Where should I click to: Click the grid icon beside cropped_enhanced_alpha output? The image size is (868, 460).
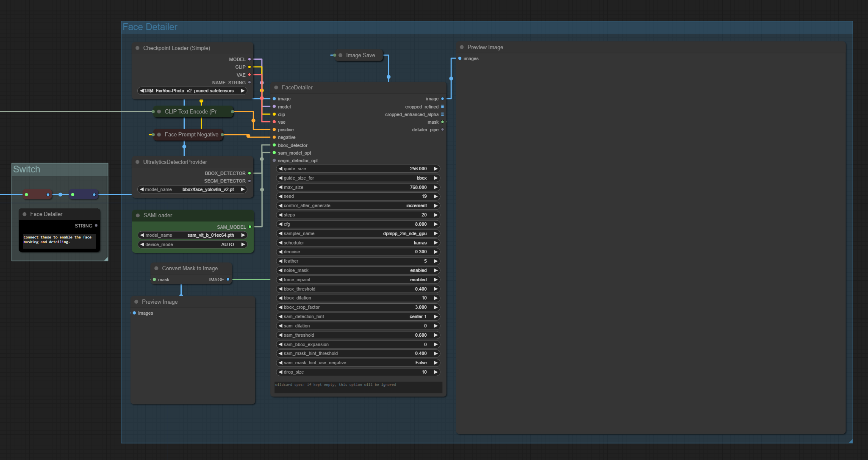443,114
